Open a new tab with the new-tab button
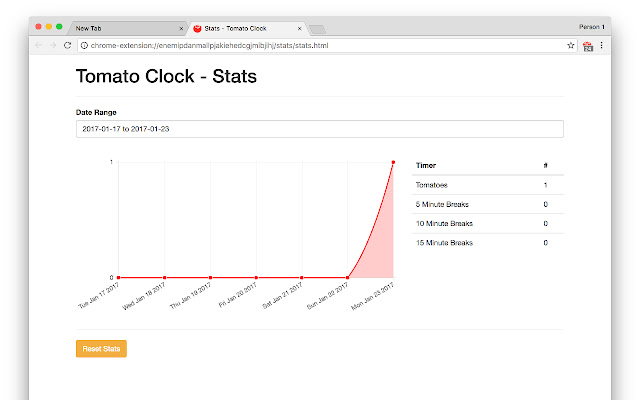640x400 pixels. click(317, 29)
